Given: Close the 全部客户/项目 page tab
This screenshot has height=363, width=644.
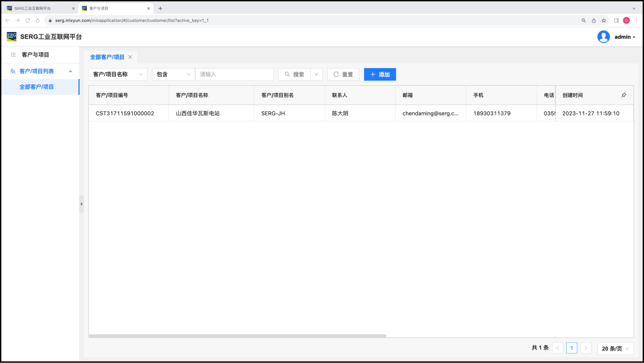Looking at the screenshot, I should click(130, 57).
